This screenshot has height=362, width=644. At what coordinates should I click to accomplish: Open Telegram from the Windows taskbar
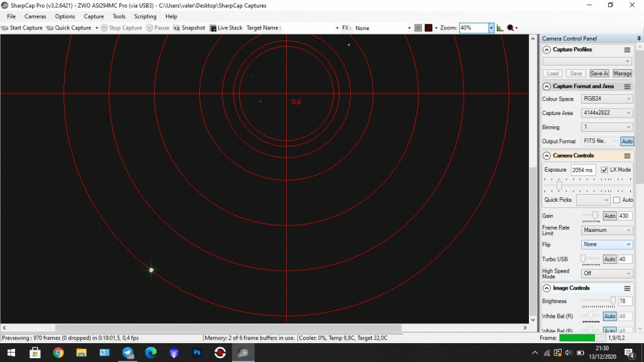pyautogui.click(x=128, y=353)
